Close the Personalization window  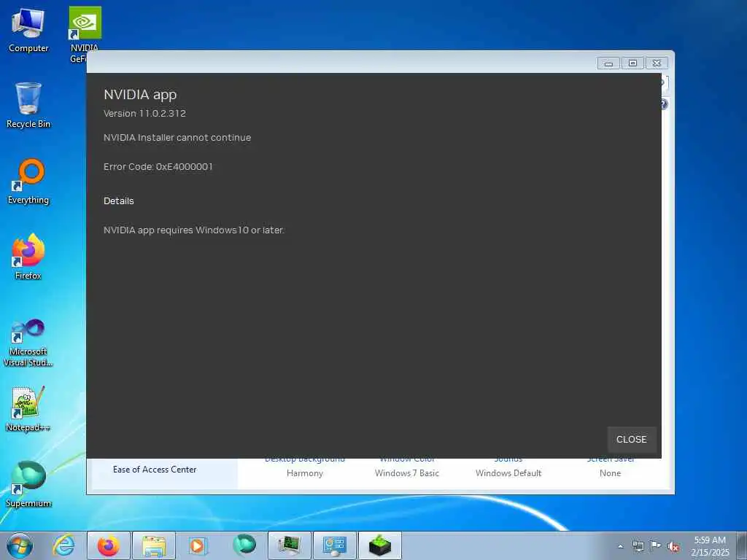(657, 63)
